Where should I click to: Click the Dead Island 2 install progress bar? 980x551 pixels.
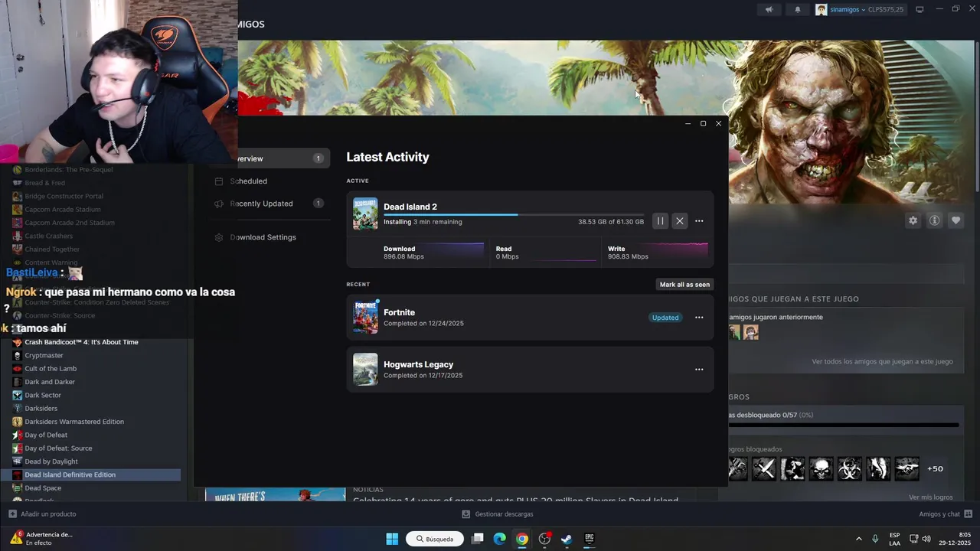pyautogui.click(x=514, y=215)
